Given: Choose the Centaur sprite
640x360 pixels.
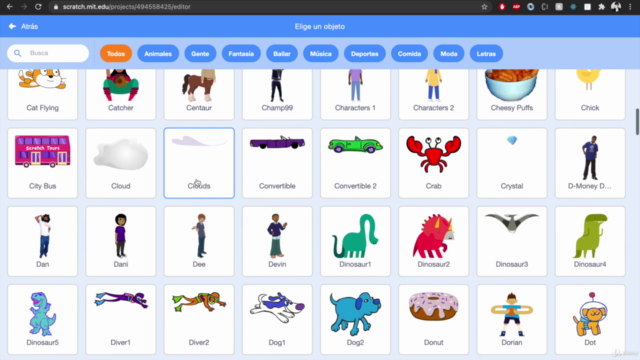Looking at the screenshot, I should [x=199, y=94].
